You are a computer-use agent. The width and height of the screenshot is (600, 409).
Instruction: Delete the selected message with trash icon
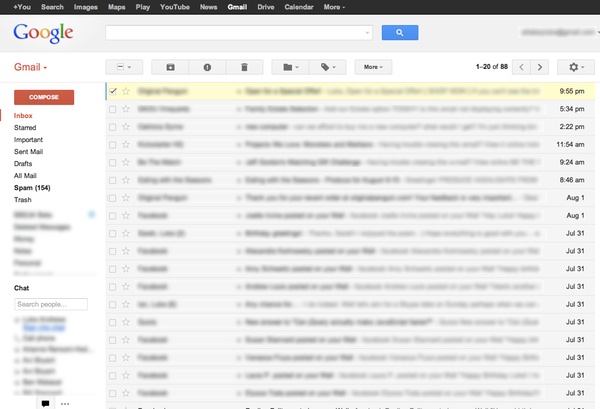click(x=244, y=67)
